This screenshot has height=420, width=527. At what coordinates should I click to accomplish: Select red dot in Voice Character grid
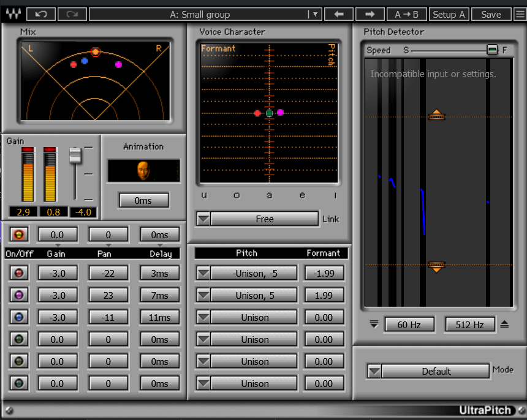pos(257,113)
